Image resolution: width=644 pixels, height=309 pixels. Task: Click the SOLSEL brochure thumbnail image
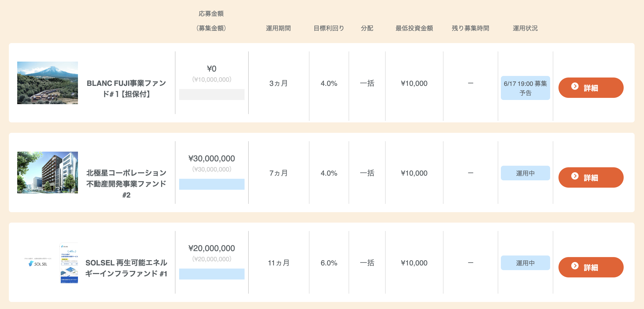pyautogui.click(x=69, y=263)
